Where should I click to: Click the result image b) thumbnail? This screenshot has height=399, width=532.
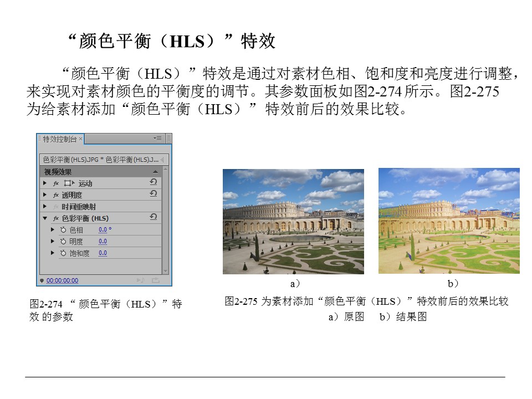(x=449, y=221)
